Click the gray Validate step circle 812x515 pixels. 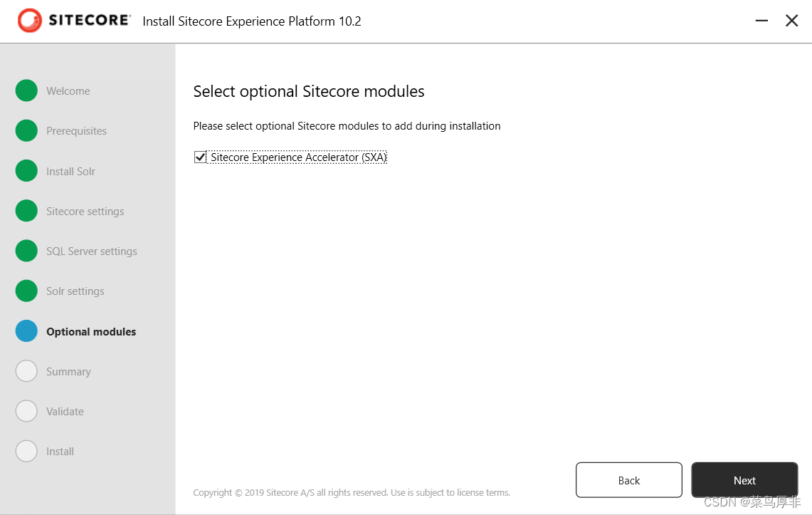(x=26, y=411)
